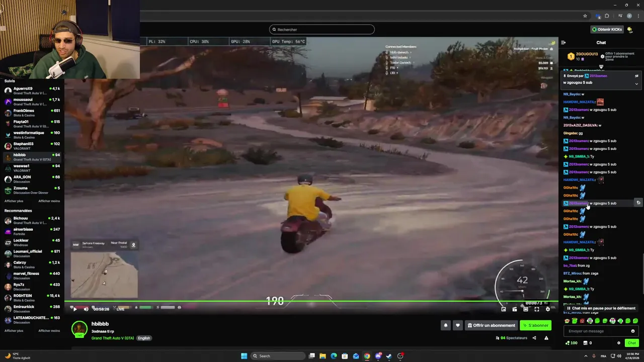Open ROSHTEIN Slots & Casino channel

tap(32, 298)
